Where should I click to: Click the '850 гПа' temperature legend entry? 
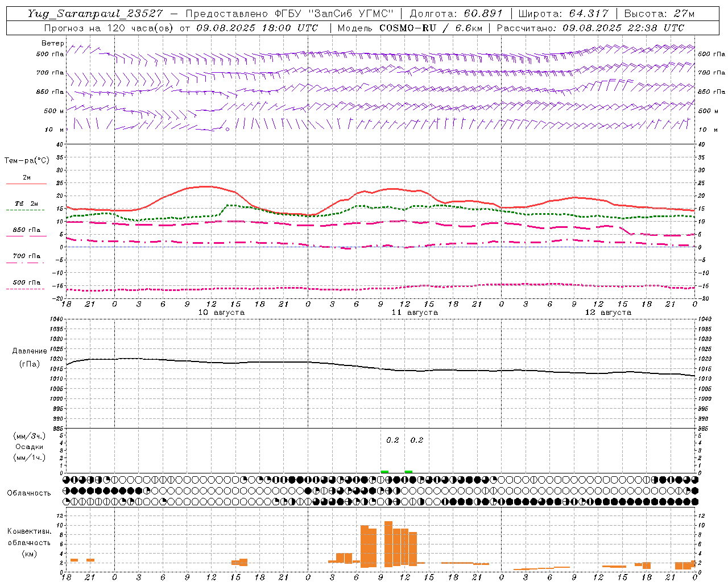tap(27, 230)
